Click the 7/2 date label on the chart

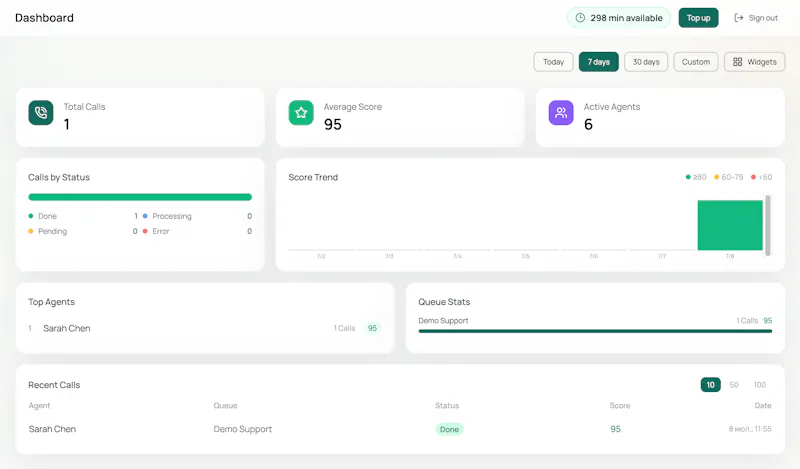pos(321,256)
